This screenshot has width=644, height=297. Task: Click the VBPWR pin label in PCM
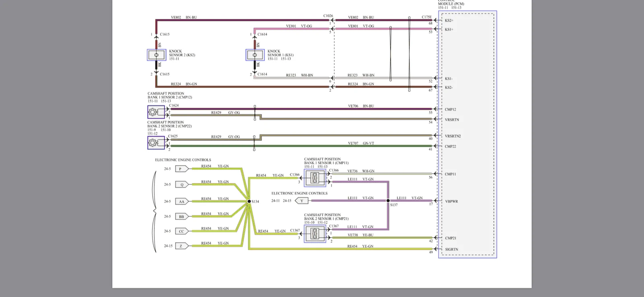point(451,201)
